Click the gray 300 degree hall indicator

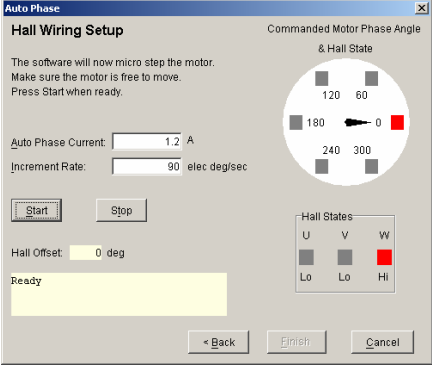(371, 166)
